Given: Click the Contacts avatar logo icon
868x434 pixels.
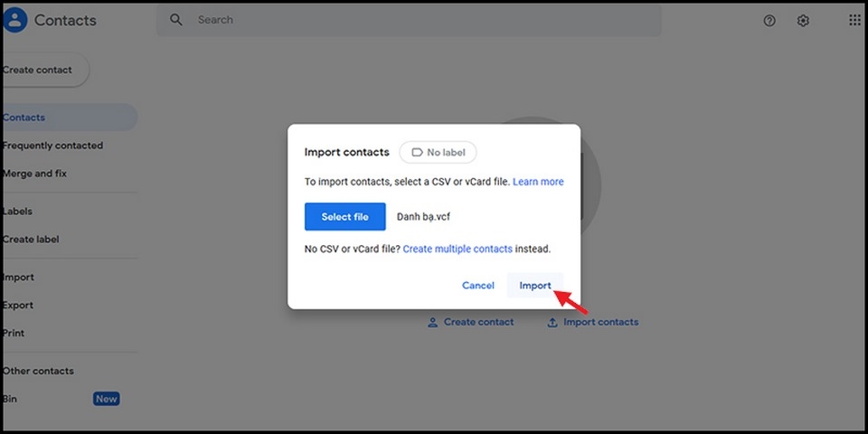Looking at the screenshot, I should (14, 20).
